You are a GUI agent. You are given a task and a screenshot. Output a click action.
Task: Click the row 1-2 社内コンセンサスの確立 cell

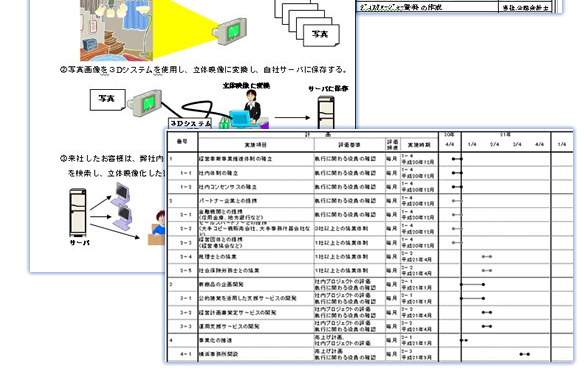click(256, 187)
